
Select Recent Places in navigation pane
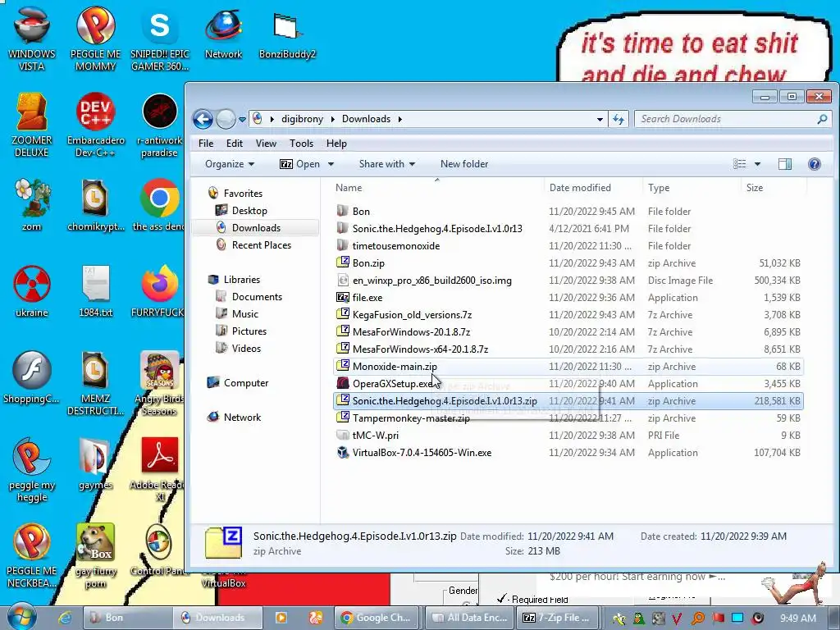pyautogui.click(x=261, y=244)
